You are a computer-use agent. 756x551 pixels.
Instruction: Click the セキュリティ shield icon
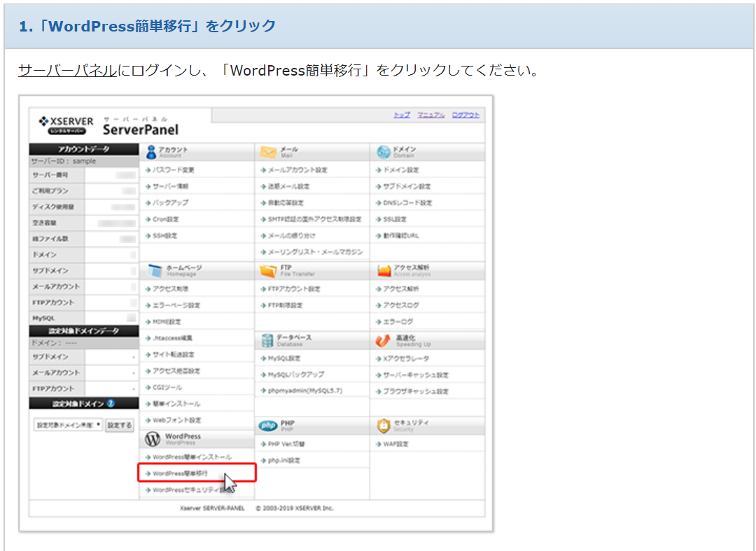(383, 426)
